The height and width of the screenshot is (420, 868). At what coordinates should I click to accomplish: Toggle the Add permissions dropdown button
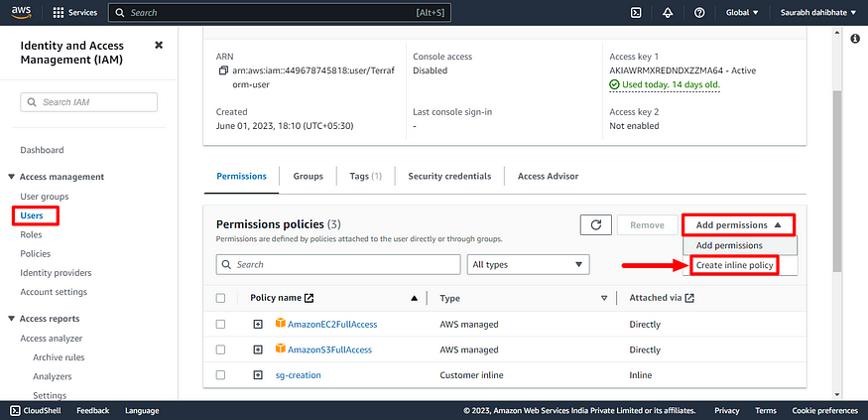739,225
